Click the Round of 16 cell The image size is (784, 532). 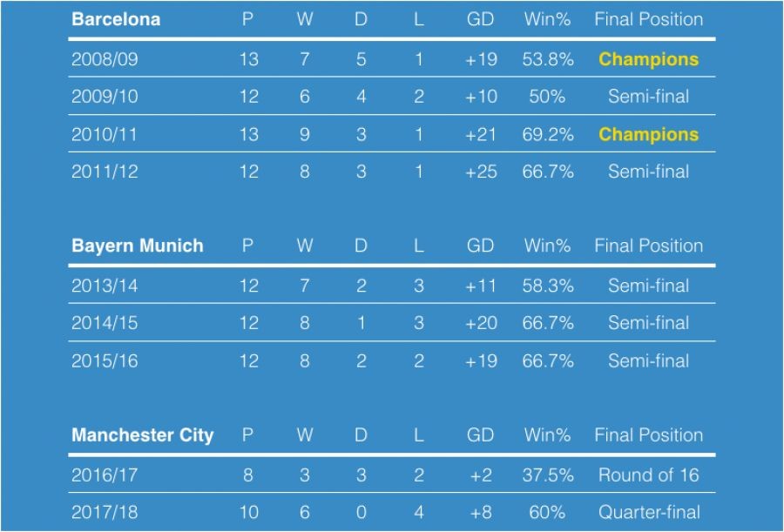point(648,475)
